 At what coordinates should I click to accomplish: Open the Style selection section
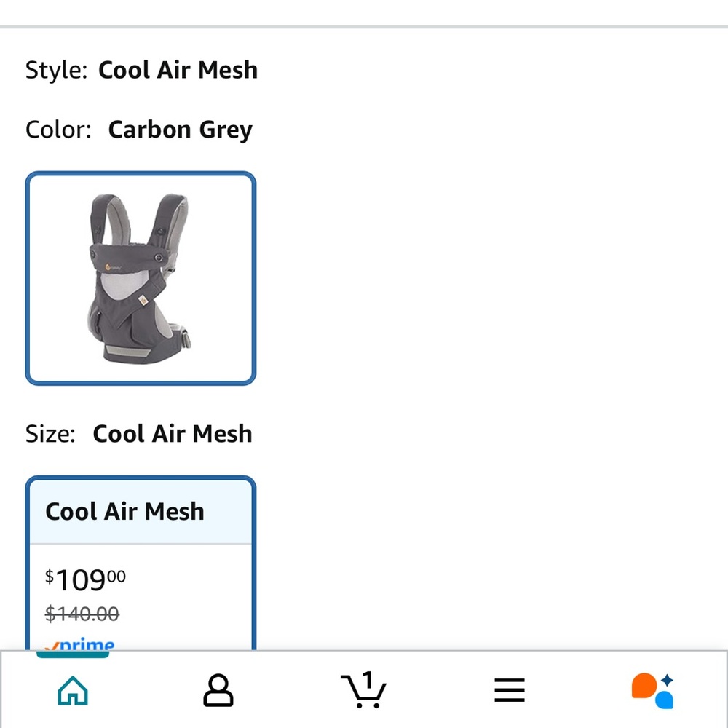point(141,70)
